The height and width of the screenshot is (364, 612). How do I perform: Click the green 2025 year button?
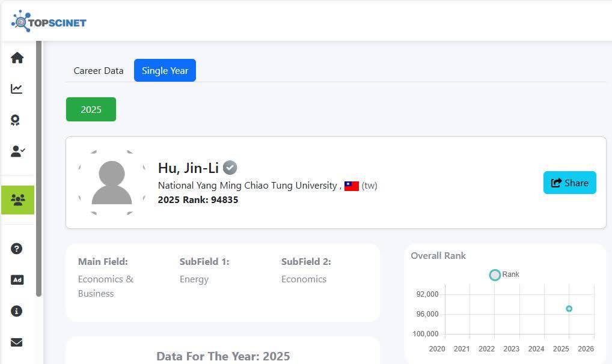tap(91, 109)
